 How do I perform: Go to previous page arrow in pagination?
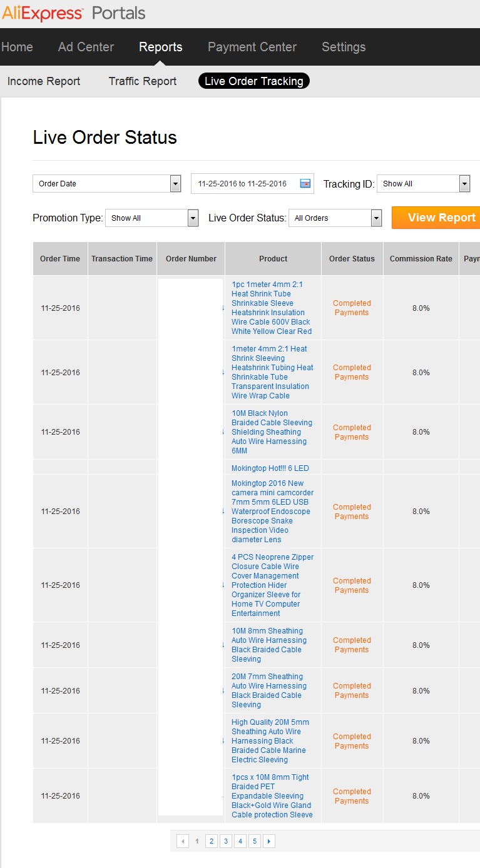click(x=183, y=841)
